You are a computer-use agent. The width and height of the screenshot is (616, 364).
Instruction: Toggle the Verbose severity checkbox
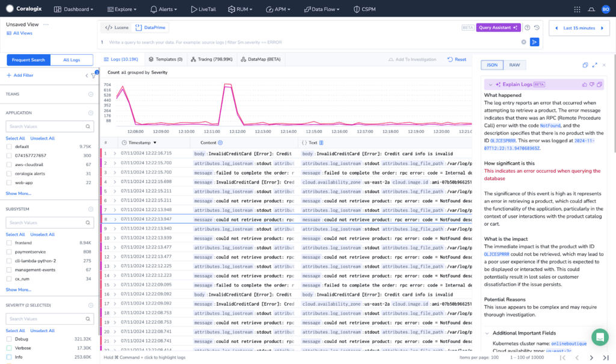(x=9, y=348)
